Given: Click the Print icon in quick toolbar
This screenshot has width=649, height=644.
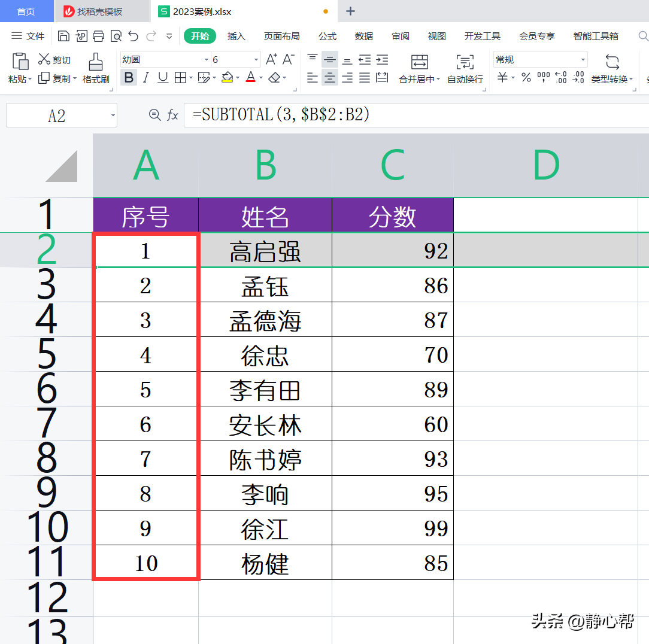Looking at the screenshot, I should (x=99, y=37).
